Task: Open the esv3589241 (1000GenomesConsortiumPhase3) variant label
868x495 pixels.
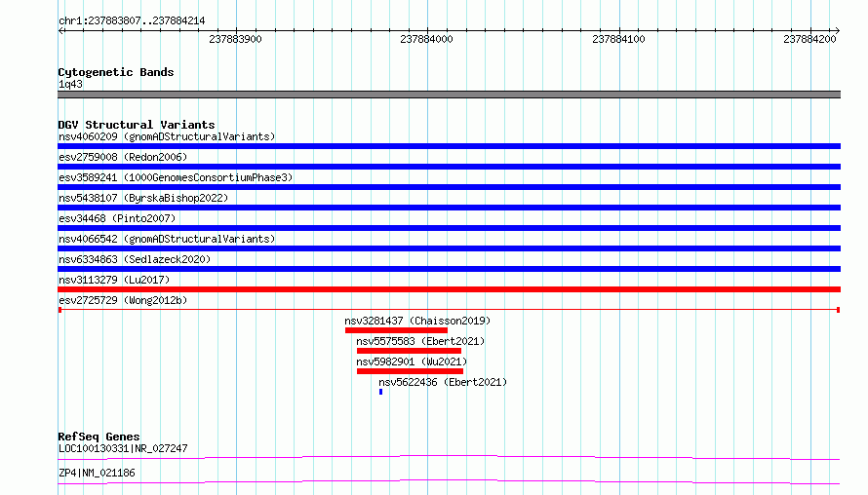Action: point(176,177)
